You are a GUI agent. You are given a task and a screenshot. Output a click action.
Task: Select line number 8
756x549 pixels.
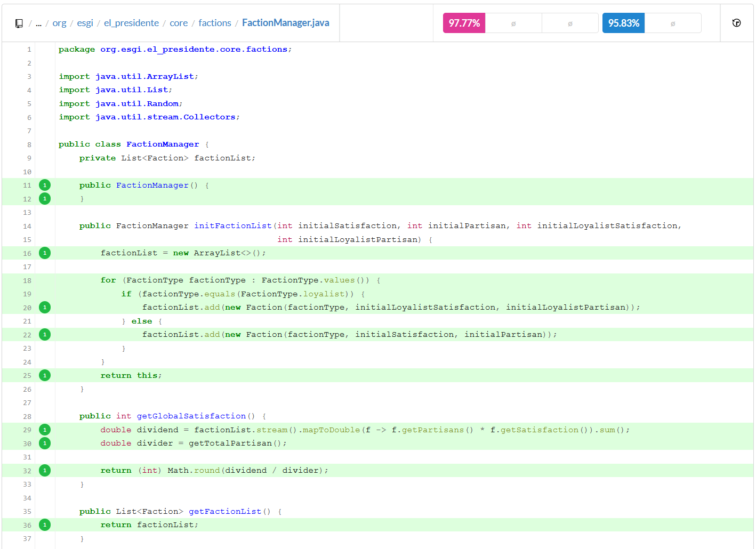coord(29,144)
